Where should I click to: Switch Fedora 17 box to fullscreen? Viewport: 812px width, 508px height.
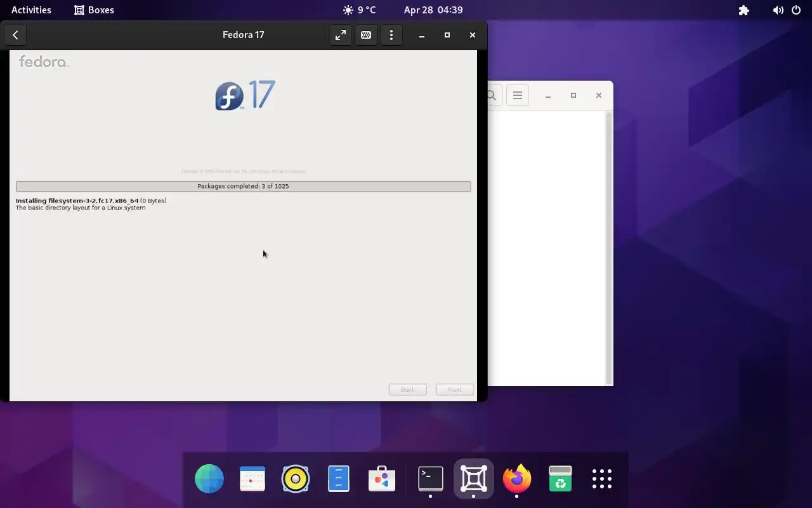[x=341, y=35]
